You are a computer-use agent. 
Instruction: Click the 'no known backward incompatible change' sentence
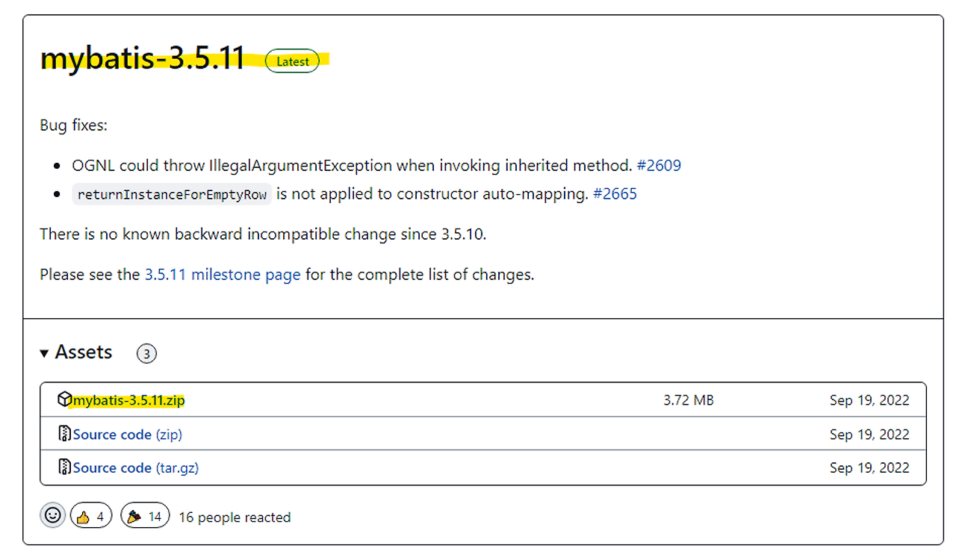coord(263,234)
